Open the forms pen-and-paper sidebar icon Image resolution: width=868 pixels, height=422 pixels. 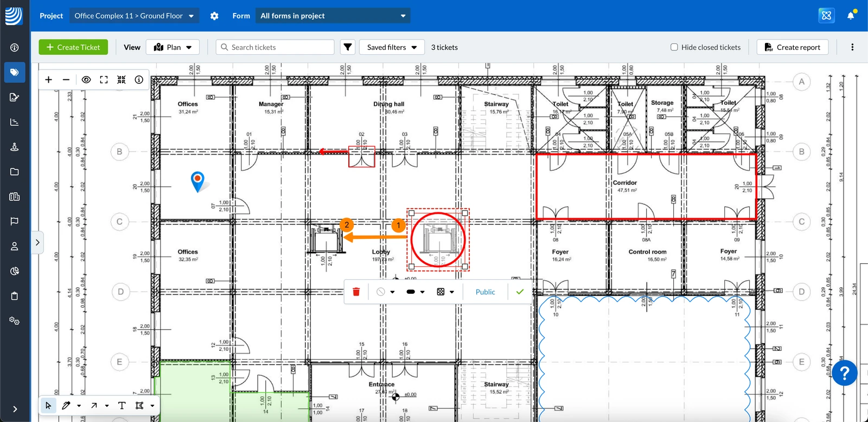15,97
